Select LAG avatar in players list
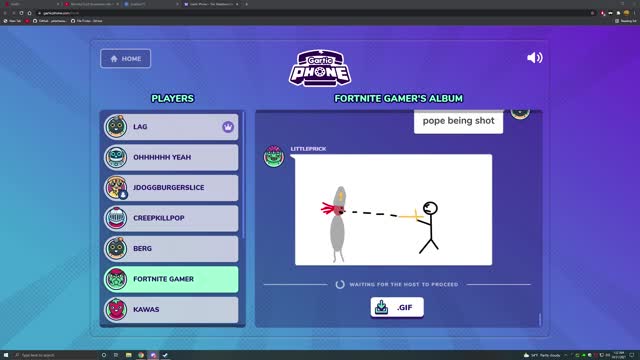The height and width of the screenshot is (360, 640). pos(116,127)
